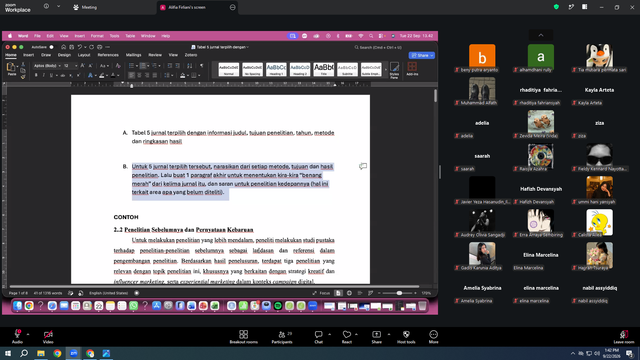This screenshot has width=640, height=360.
Task: Click the Leave room button in Zoom
Action: click(623, 337)
